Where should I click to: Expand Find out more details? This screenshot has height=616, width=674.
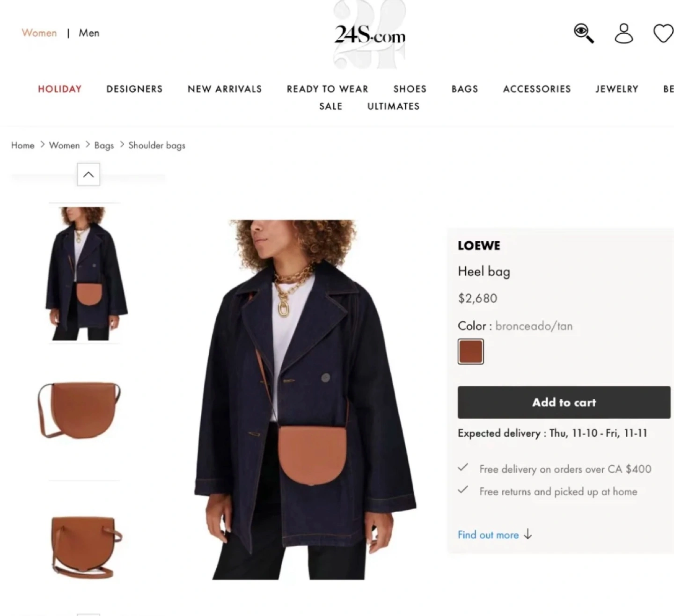click(495, 535)
